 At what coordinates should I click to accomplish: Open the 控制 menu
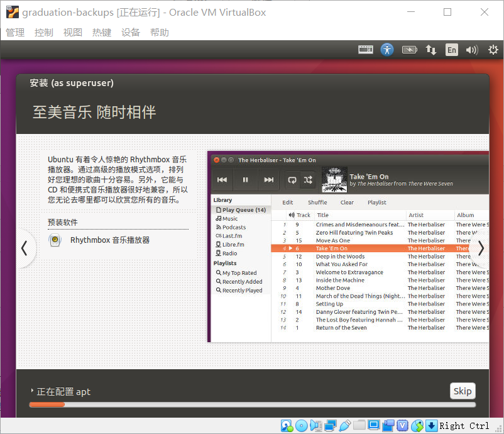tap(44, 32)
